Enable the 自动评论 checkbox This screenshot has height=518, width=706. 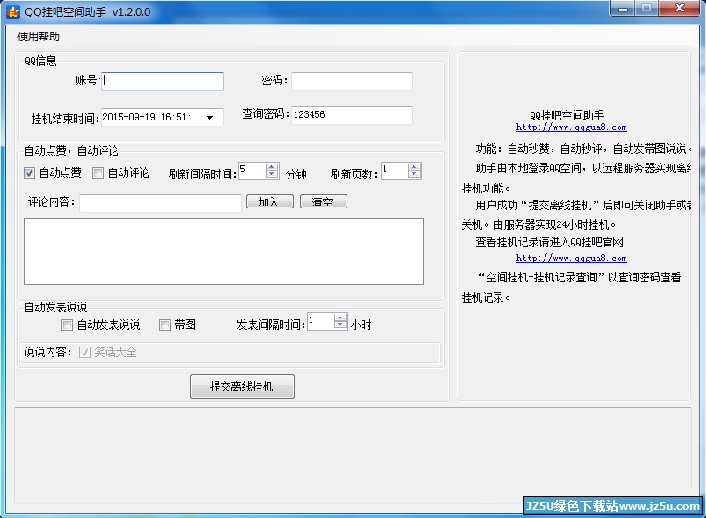tap(98, 173)
